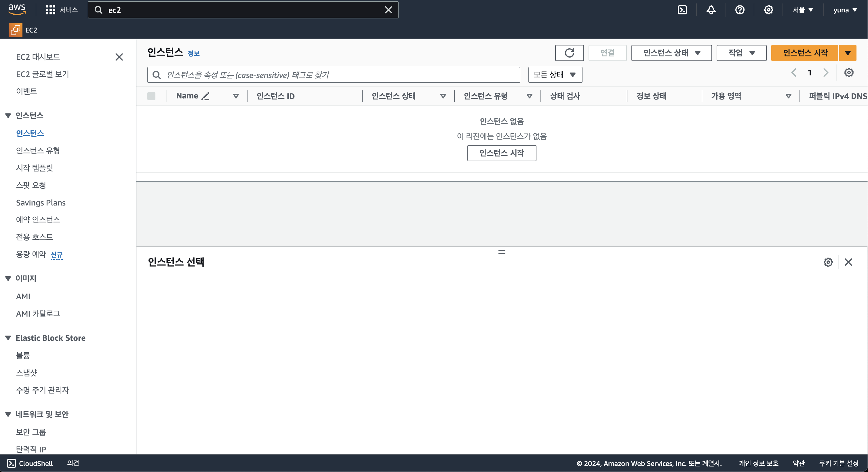The width and height of the screenshot is (868, 472).
Task: Click the 정보 link beside the heading
Action: click(x=193, y=53)
